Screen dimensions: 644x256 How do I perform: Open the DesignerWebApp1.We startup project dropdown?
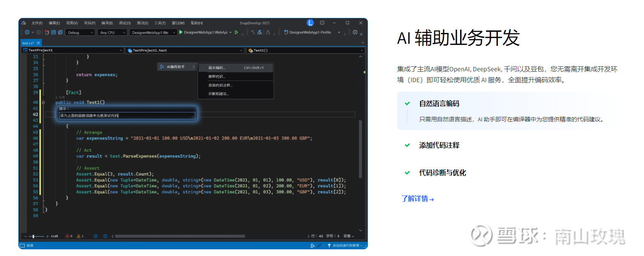(153, 32)
